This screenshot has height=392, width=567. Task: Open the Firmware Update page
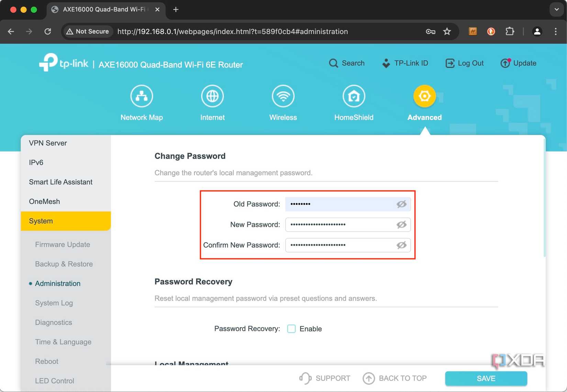(x=62, y=244)
